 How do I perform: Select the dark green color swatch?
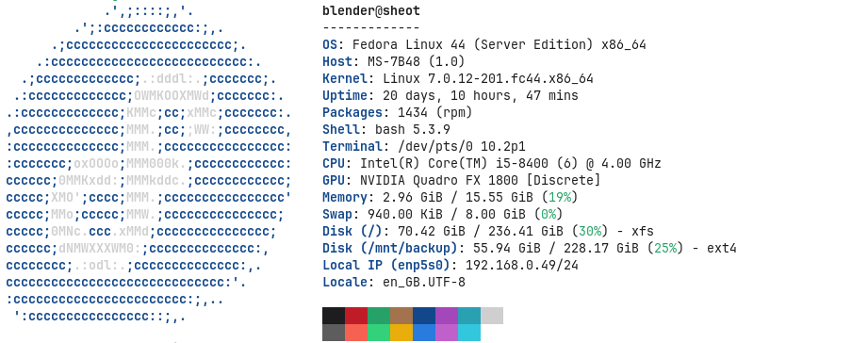click(x=379, y=316)
